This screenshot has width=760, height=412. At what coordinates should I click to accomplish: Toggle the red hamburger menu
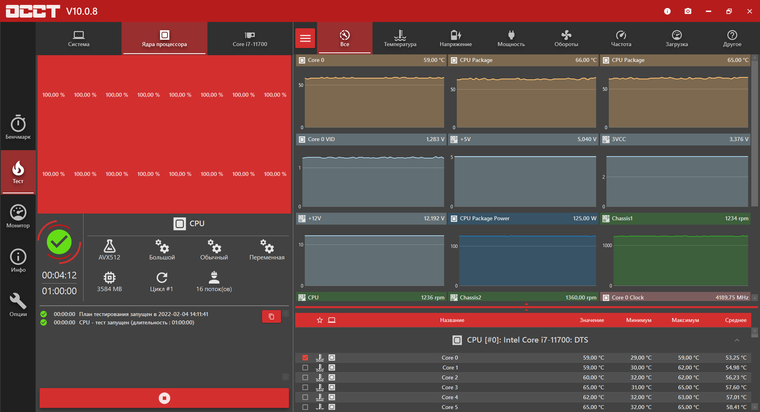pyautogui.click(x=305, y=38)
